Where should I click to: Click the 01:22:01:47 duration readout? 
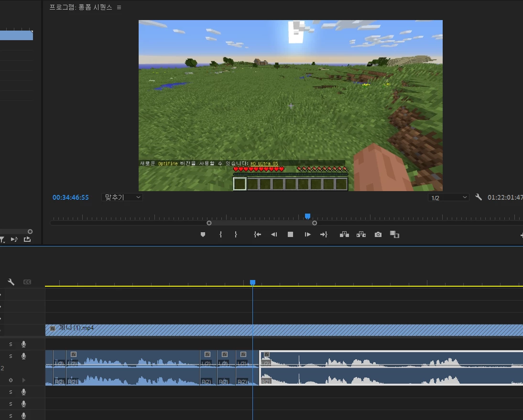pyautogui.click(x=505, y=197)
